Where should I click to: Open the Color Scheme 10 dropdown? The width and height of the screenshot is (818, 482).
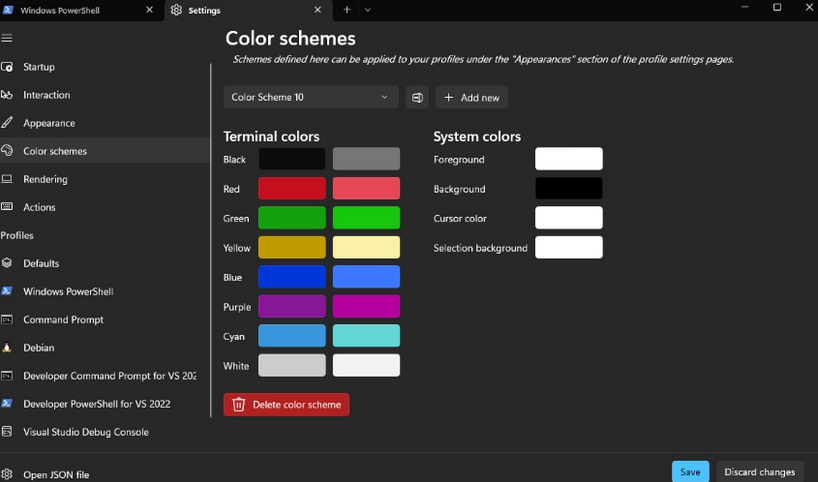click(311, 98)
